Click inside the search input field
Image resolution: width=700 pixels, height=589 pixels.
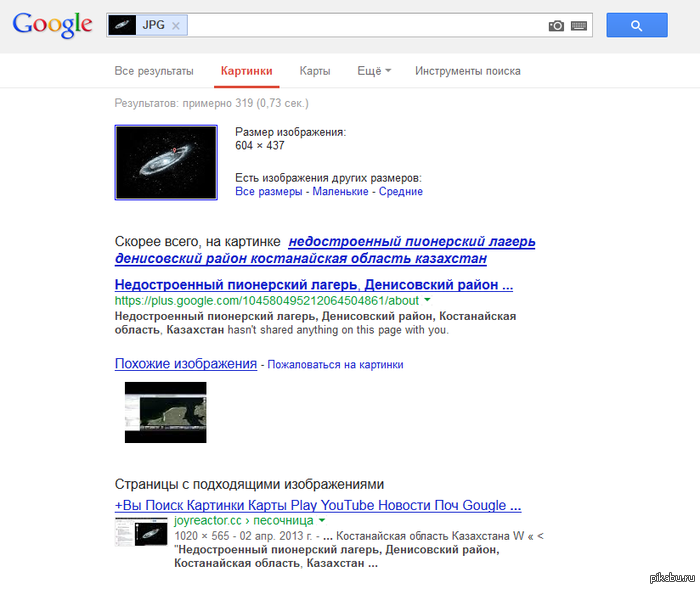[x=360, y=26]
